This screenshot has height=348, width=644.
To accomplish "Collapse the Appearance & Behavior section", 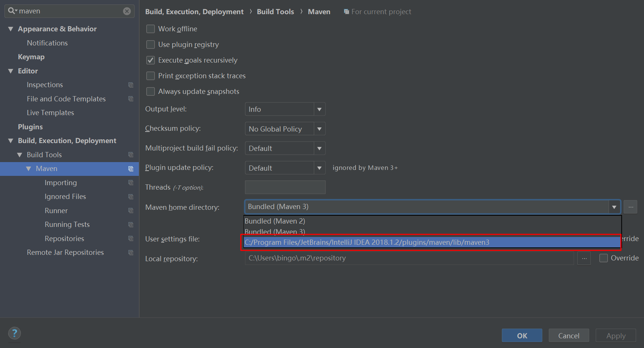I will click(x=10, y=29).
